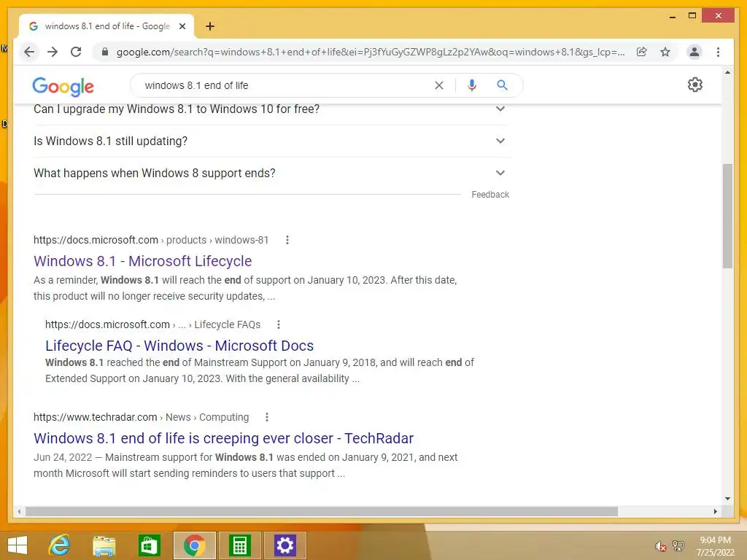
Task: Select Chrome taskbar button
Action: tap(194, 545)
